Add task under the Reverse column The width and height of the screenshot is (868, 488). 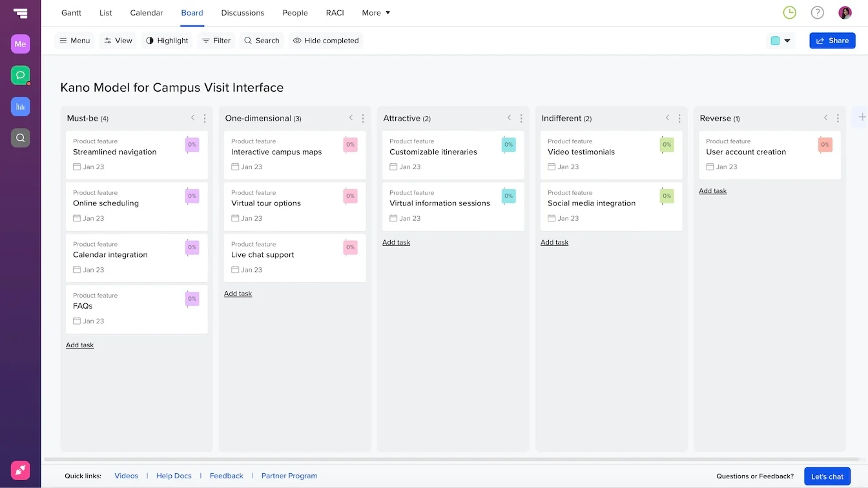[712, 190]
